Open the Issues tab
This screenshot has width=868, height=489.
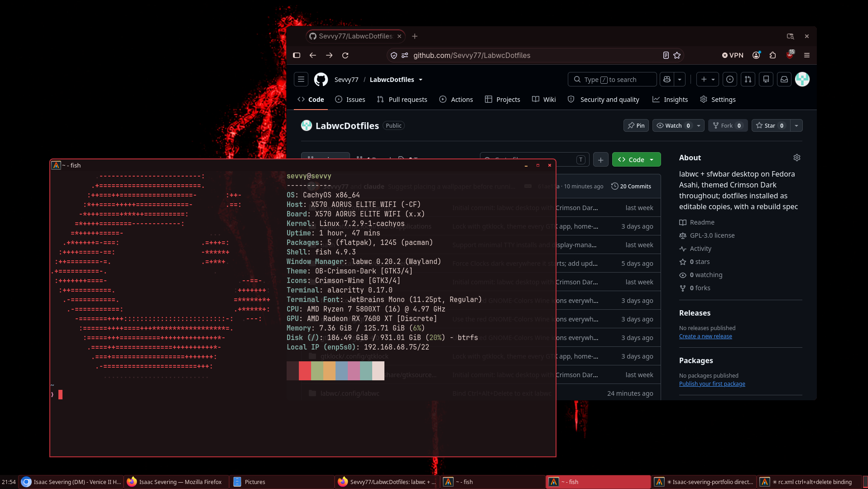point(350,100)
